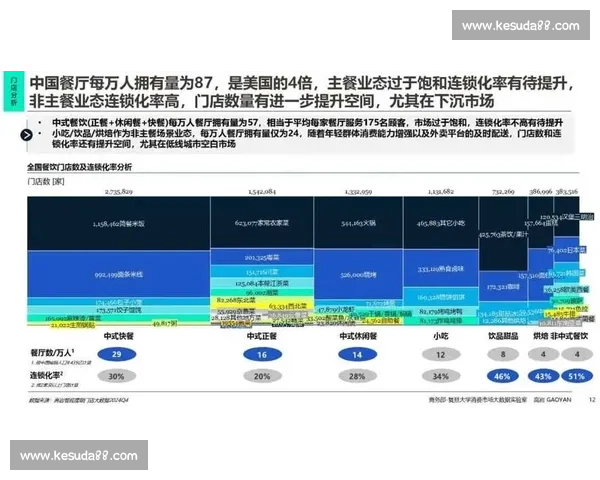Select the bullet starting 小吃/饮品/烘焙作为非主餐场景业态
The height and width of the screenshot is (480, 600).
click(x=307, y=139)
